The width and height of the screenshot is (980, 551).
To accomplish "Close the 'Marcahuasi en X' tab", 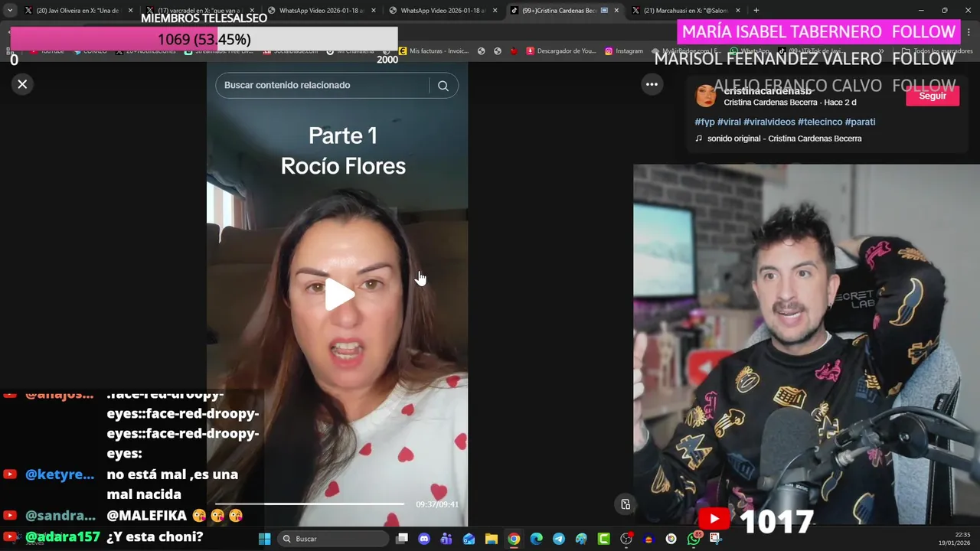I will [738, 11].
